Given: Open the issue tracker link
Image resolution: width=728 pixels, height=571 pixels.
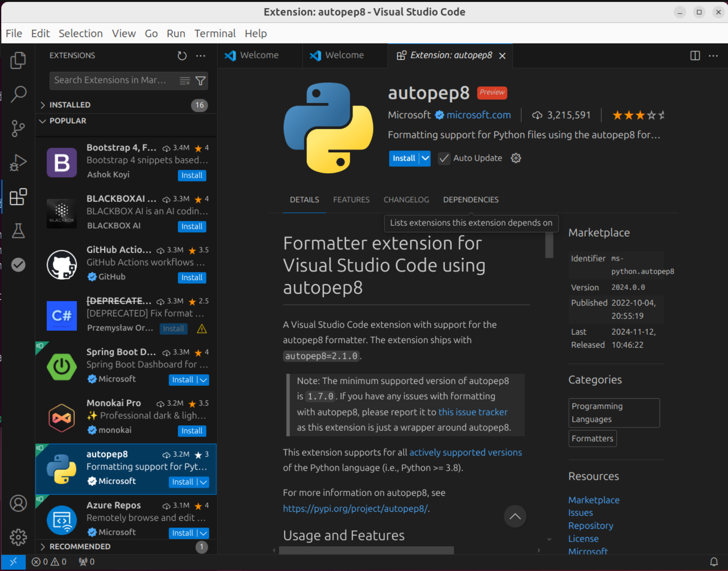Looking at the screenshot, I should click(x=472, y=412).
